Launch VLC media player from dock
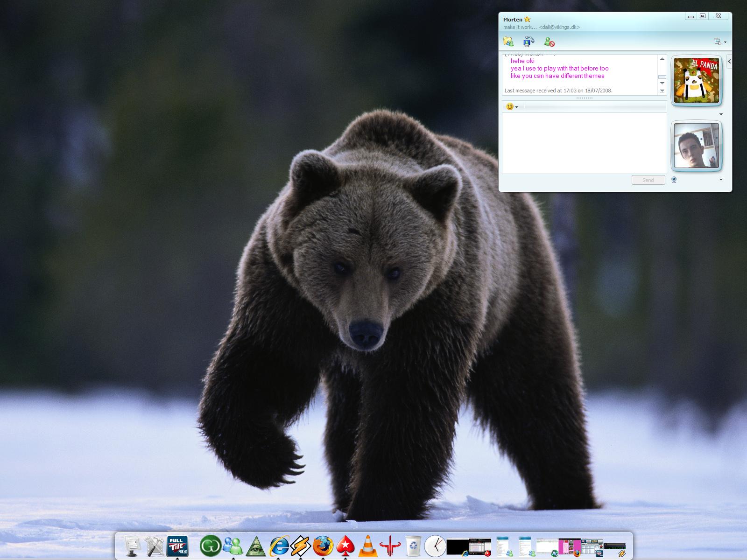Viewport: 747px width, 560px height. coord(367,546)
